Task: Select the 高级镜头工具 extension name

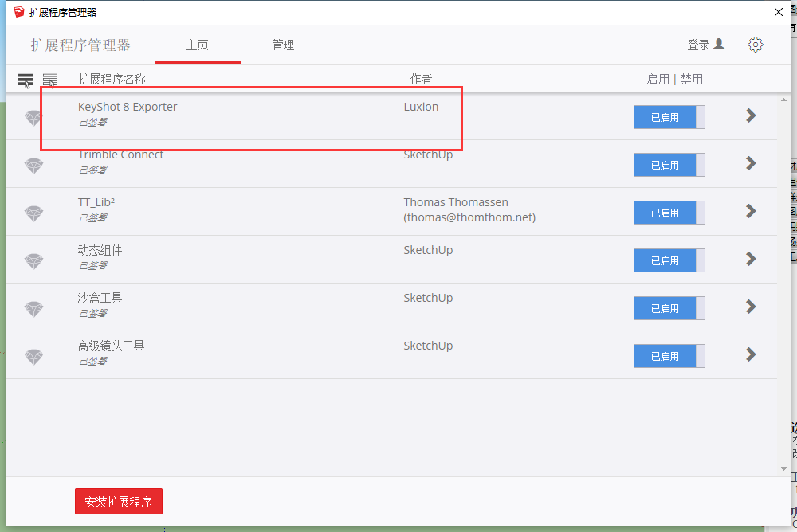Action: [x=111, y=346]
